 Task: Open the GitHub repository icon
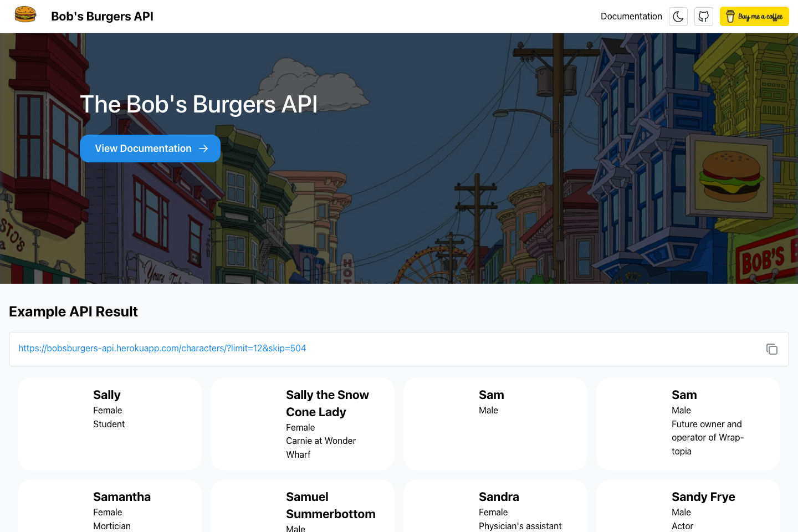[704, 17]
